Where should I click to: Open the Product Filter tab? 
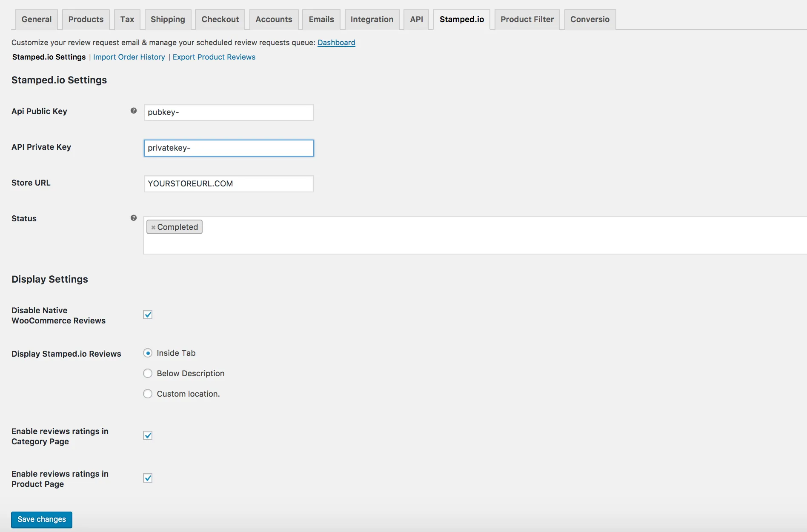coord(527,20)
